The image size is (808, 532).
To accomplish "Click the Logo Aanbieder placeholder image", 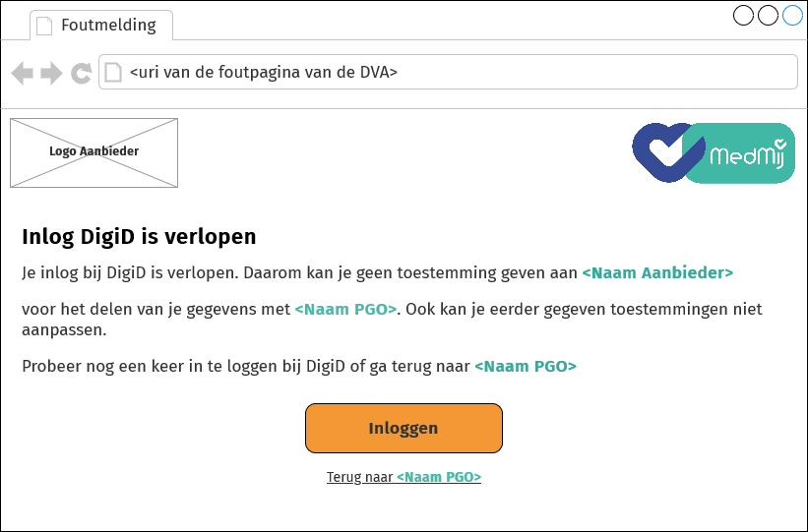I will tap(93, 152).
